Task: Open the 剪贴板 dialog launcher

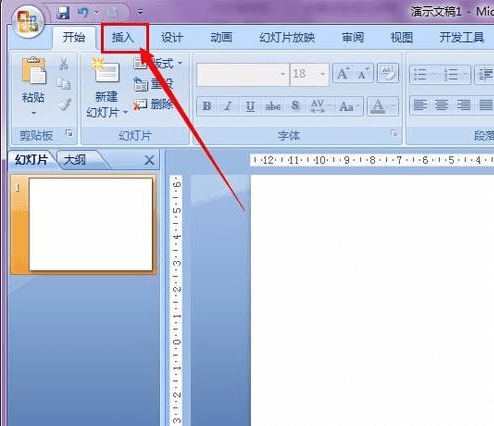Action: (x=69, y=133)
